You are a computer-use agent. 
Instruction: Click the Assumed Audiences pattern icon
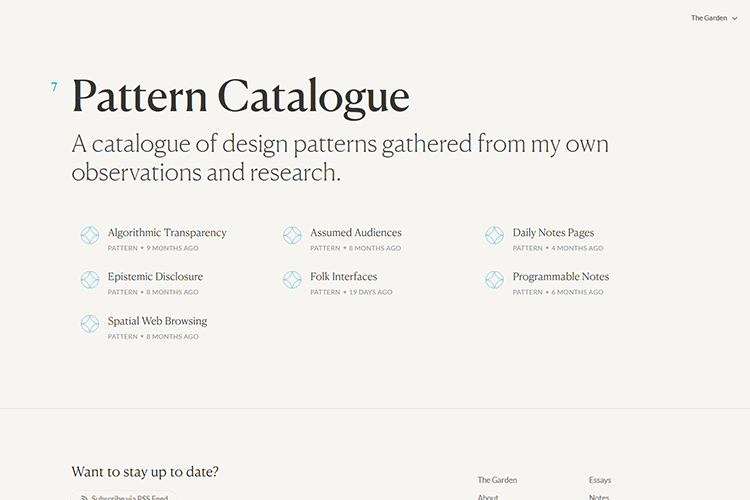(292, 235)
